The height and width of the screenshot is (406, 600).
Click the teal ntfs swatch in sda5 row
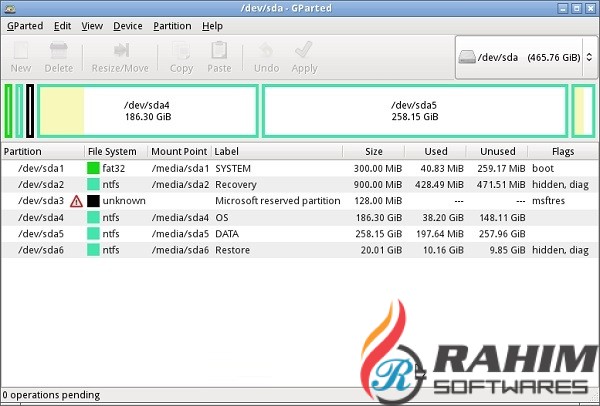coord(93,233)
